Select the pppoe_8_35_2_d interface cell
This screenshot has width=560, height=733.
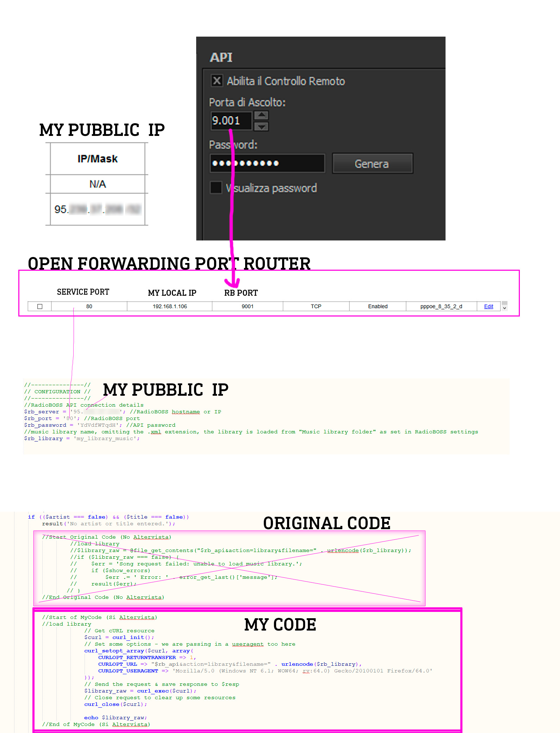[441, 306]
